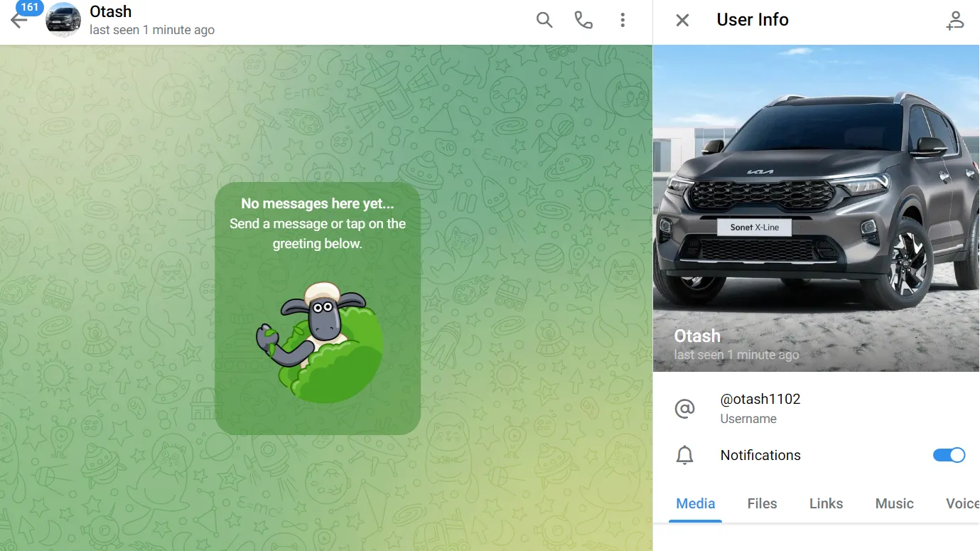Toggle the Notifications switch off
Screen dimensions: 980x551
[x=949, y=455]
